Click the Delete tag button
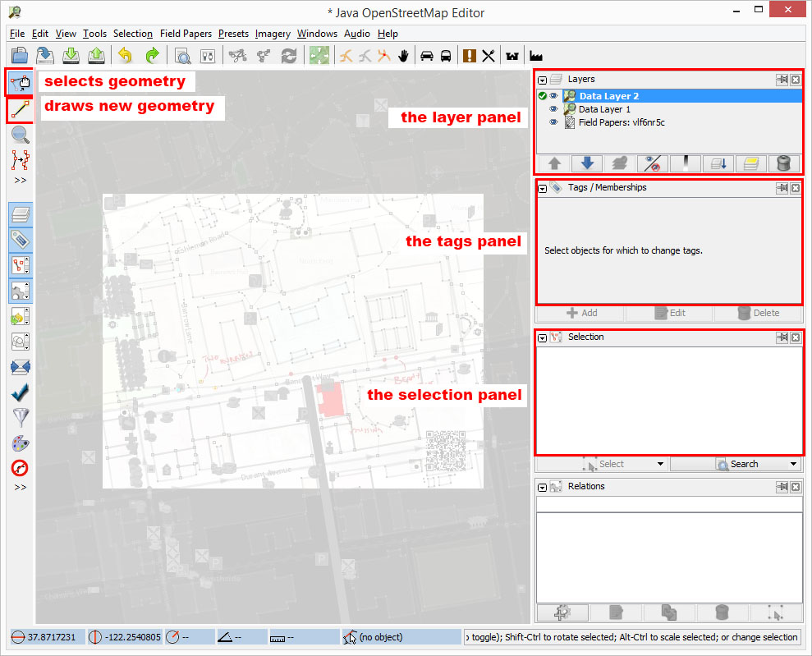 coord(758,313)
